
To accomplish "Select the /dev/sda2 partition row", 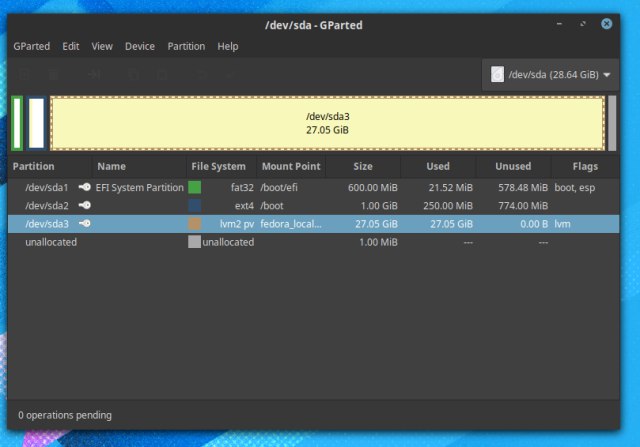I will click(x=313, y=205).
